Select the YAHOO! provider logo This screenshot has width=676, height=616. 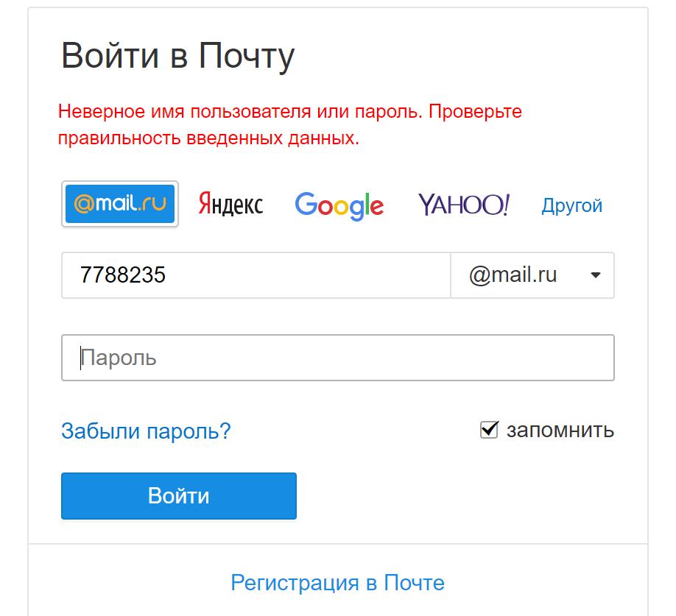click(463, 205)
